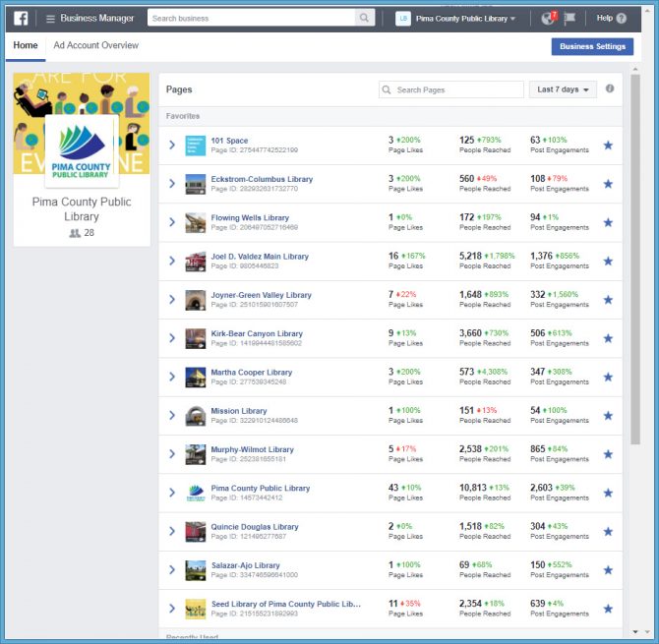
Task: Click the Business Settings button
Action: pos(592,46)
